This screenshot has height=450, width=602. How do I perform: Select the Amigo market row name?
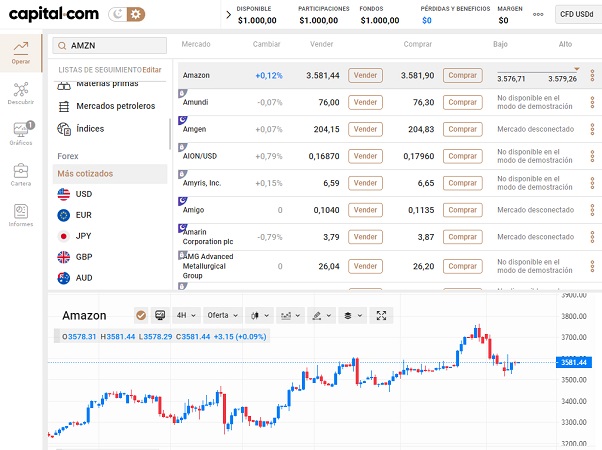point(194,210)
